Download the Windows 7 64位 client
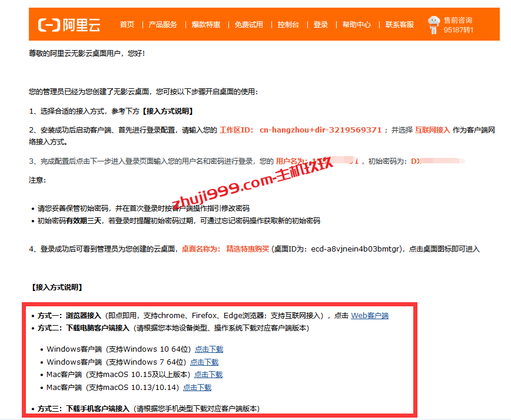 (x=204, y=362)
